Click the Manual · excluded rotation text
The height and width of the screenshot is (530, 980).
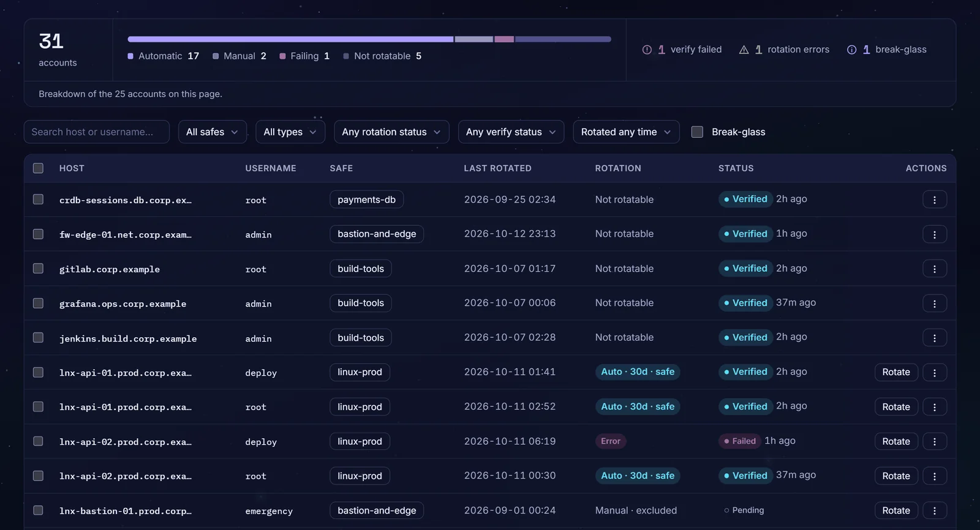tap(636, 510)
